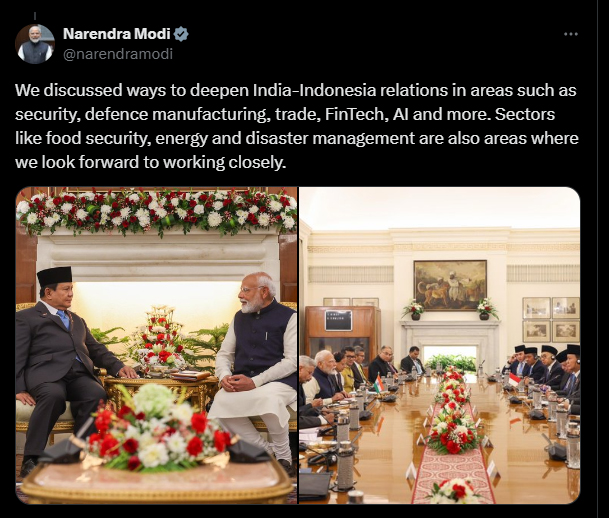Click the small Indian flag on table

378,382
